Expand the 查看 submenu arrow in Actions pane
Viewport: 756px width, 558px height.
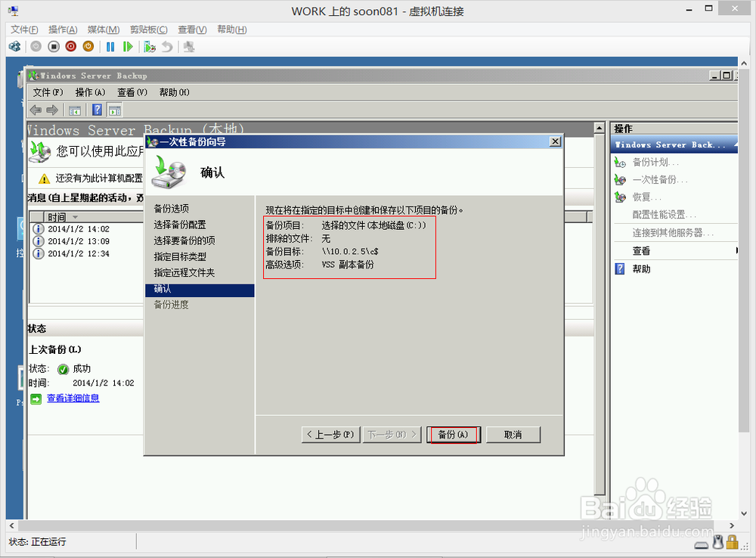(736, 251)
